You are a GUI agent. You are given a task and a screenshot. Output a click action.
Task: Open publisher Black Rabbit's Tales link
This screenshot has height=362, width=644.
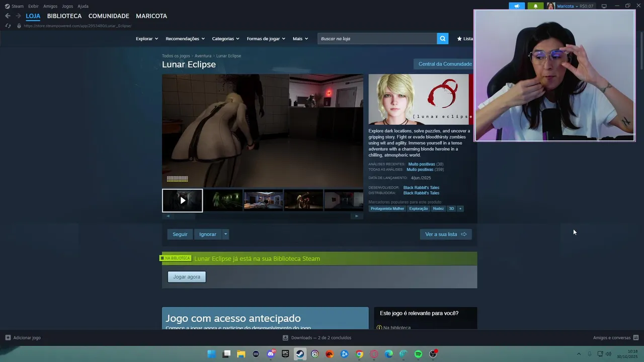(421, 193)
